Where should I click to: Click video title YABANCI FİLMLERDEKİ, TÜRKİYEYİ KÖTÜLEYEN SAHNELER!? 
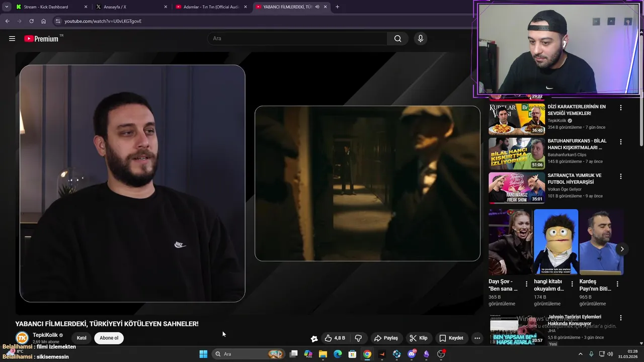point(107,324)
